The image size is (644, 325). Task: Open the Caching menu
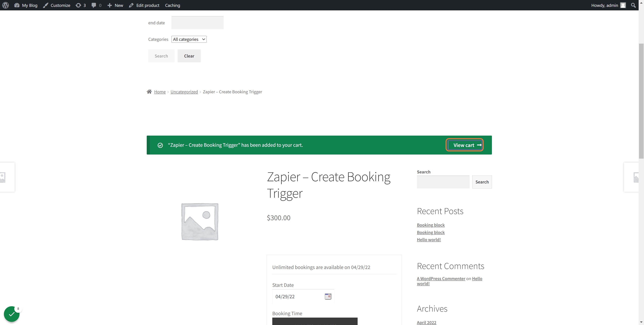pyautogui.click(x=172, y=5)
